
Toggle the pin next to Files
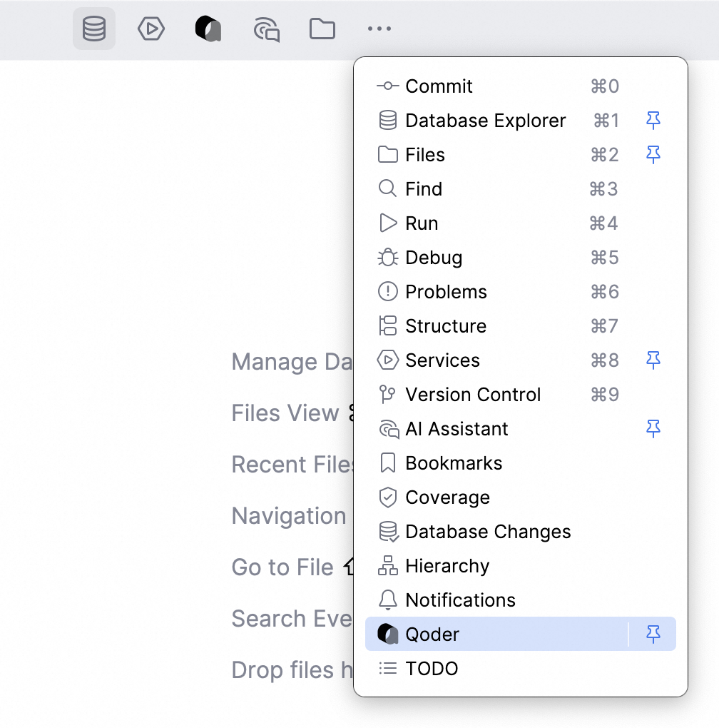tap(653, 155)
